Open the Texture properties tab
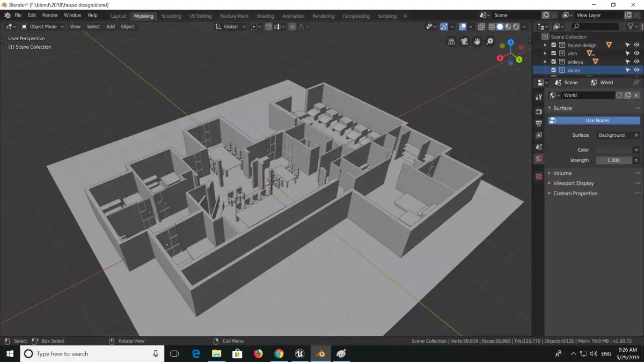 click(x=539, y=176)
